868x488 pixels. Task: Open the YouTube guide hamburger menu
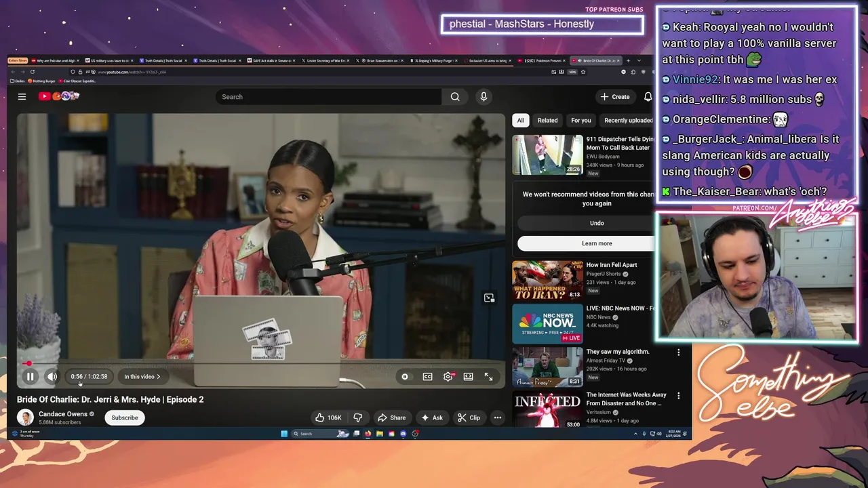22,97
